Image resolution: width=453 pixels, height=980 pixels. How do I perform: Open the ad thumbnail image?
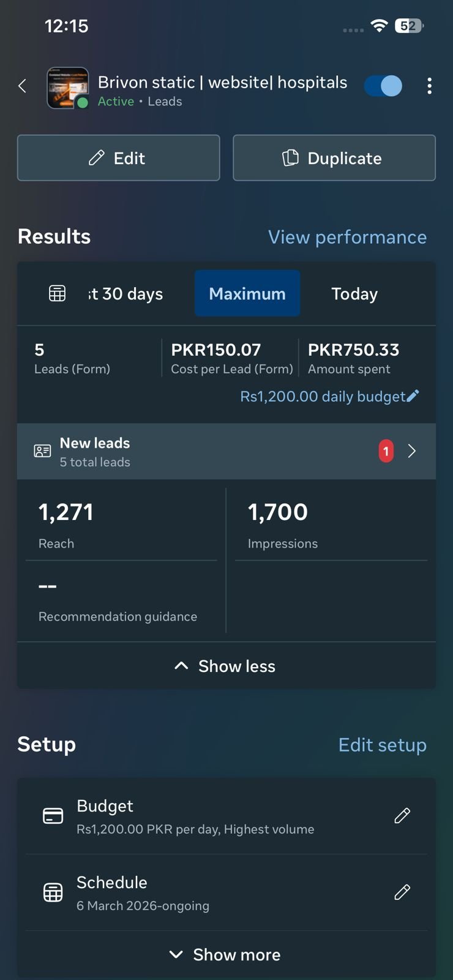point(67,88)
